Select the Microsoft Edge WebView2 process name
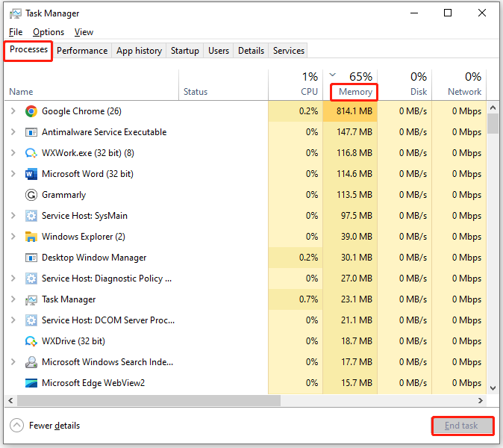The width and height of the screenshot is (503, 448). 93,383
